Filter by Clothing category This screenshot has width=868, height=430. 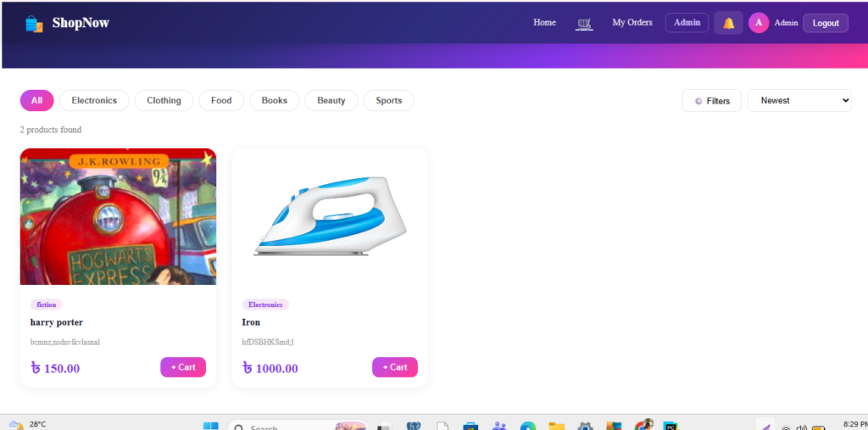(164, 100)
